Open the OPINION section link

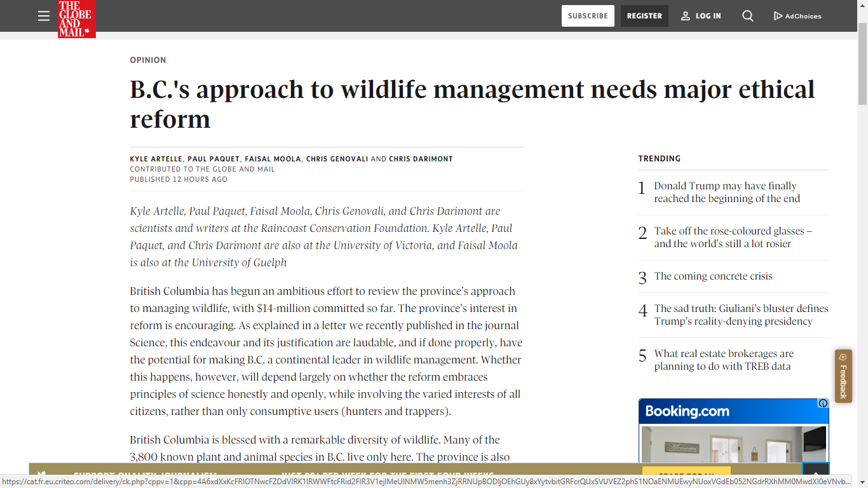(148, 60)
